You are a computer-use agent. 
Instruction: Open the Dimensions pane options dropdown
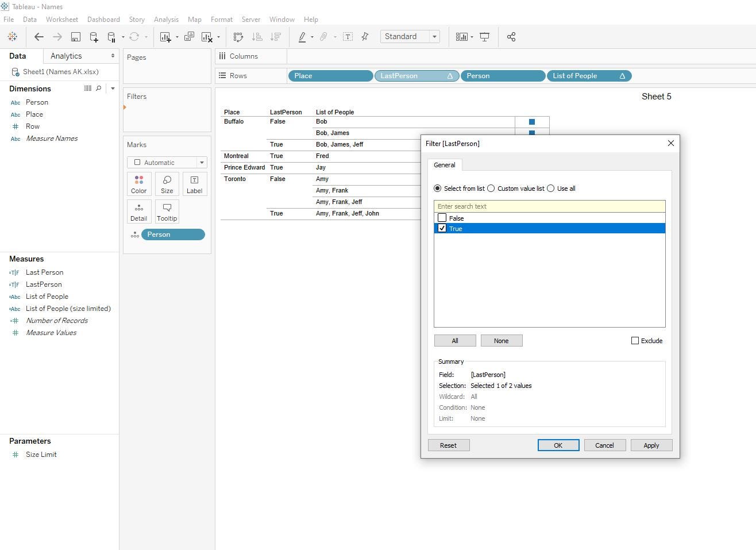tap(113, 88)
